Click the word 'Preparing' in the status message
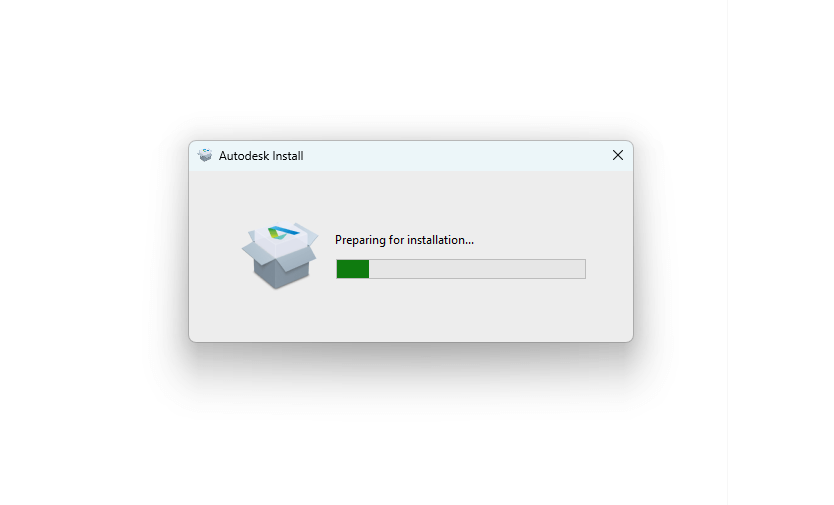This screenshot has width=834, height=505. coord(360,241)
